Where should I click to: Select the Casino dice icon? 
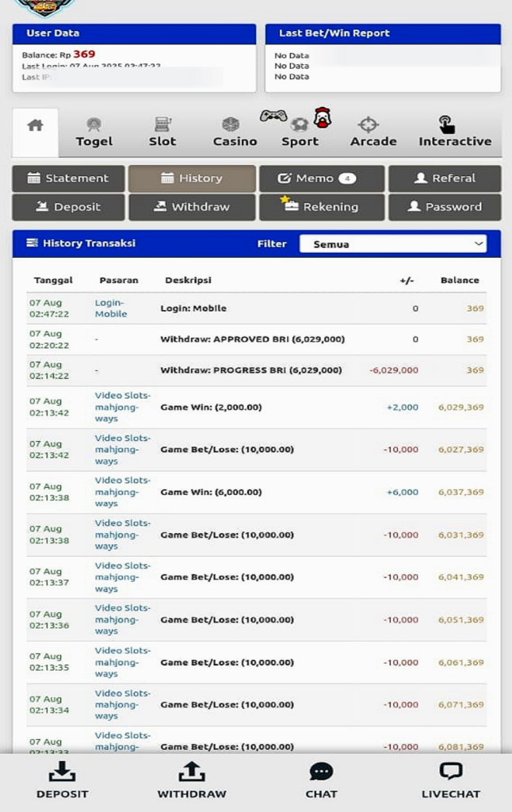(x=231, y=124)
